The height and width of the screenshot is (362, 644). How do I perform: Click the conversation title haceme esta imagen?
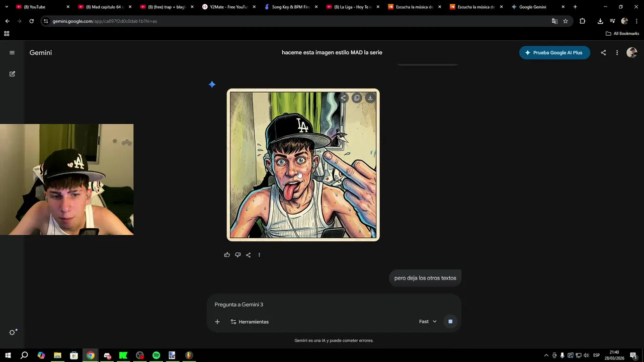(x=332, y=52)
